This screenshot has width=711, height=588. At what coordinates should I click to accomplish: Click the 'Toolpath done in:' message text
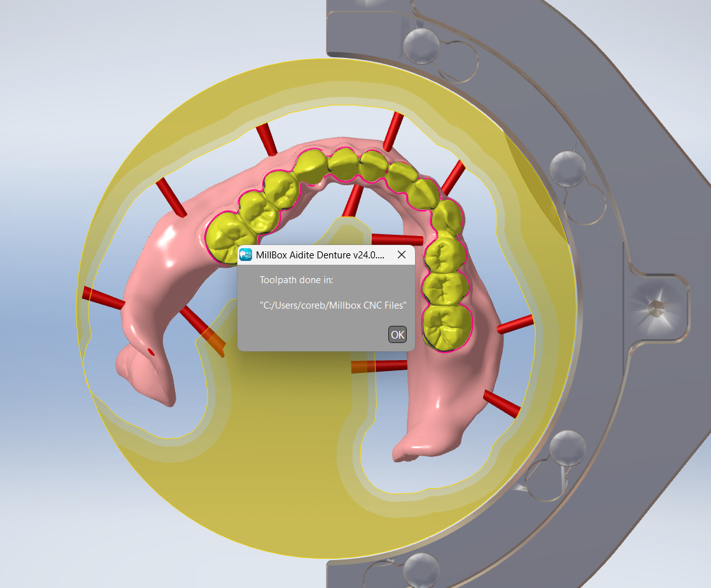[296, 280]
